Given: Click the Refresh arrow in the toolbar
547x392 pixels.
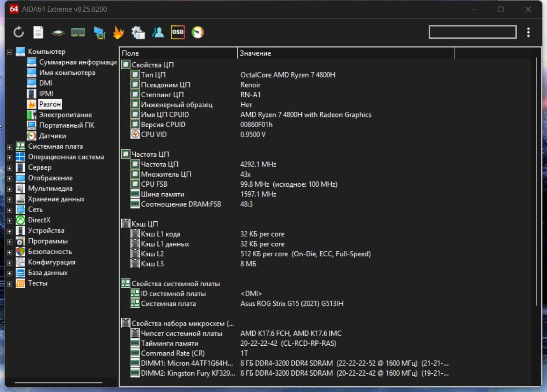Looking at the screenshot, I should click(x=18, y=32).
